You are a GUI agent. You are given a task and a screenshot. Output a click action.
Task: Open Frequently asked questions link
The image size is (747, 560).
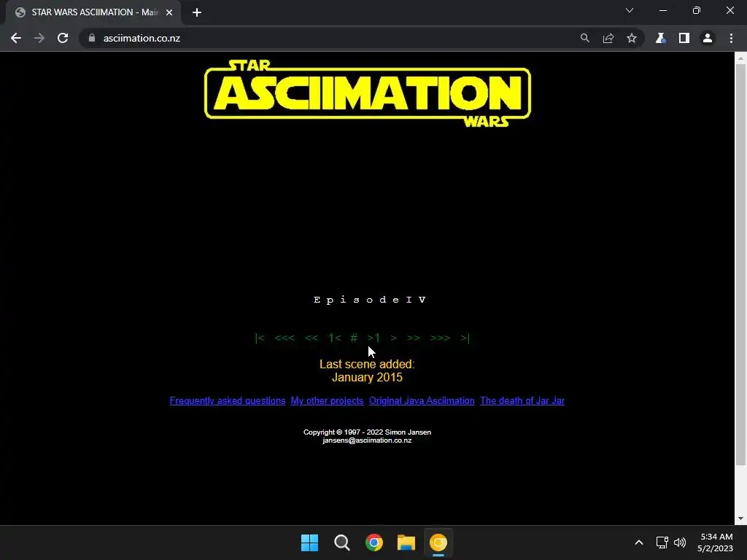228,401
